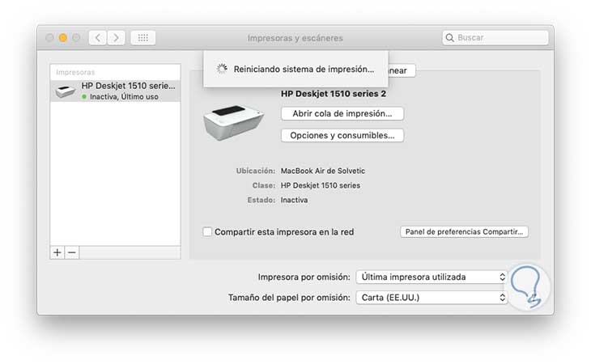This screenshot has height=364, width=591.
Task: Click MacBook Air de Solvetic location text
Action: 323,171
